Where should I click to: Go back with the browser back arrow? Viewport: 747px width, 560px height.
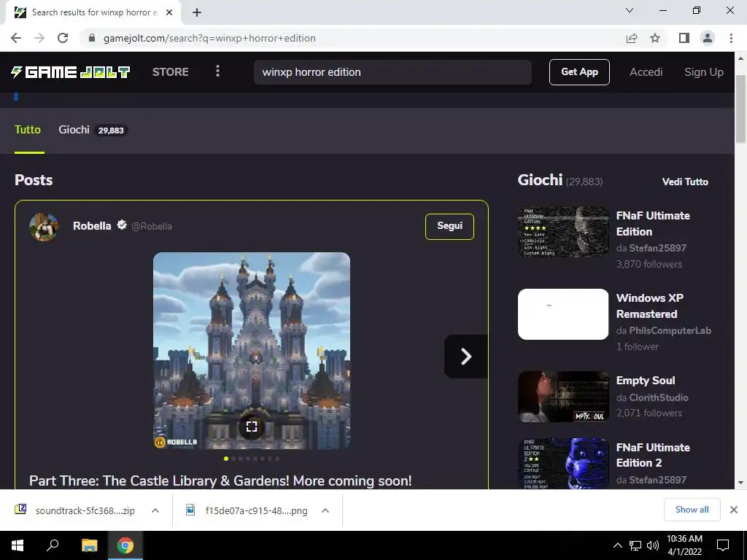16,38
